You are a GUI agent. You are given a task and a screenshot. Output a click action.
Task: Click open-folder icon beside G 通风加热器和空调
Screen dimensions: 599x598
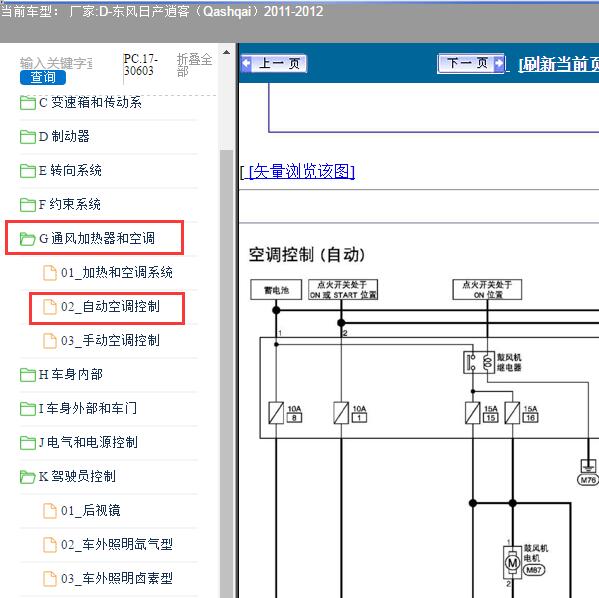28,239
